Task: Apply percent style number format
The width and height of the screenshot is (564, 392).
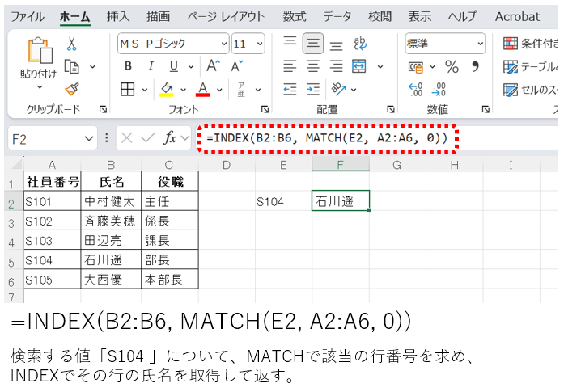Action: (x=452, y=66)
